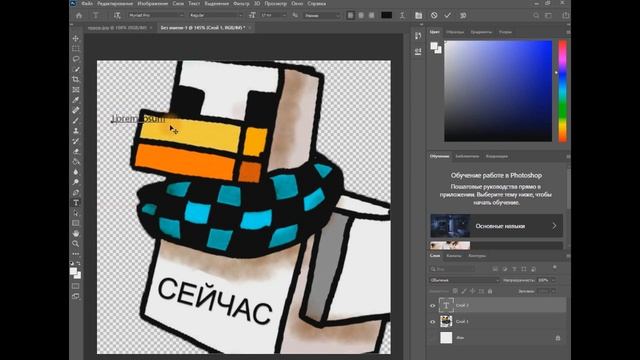Open the workspace switcher icon

549,16
